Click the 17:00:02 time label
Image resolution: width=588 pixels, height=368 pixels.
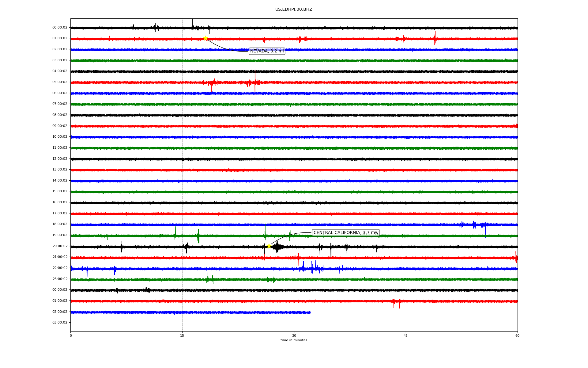[x=60, y=213]
